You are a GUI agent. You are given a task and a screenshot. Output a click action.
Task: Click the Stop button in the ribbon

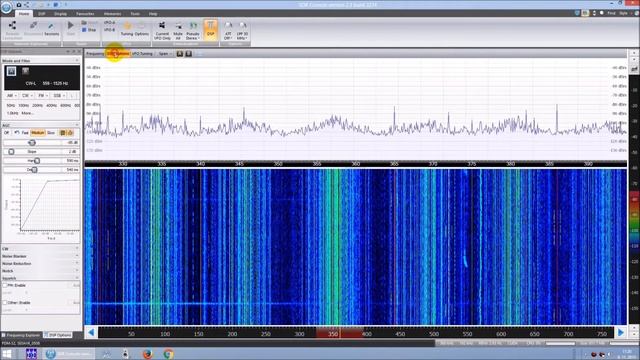coord(89,30)
